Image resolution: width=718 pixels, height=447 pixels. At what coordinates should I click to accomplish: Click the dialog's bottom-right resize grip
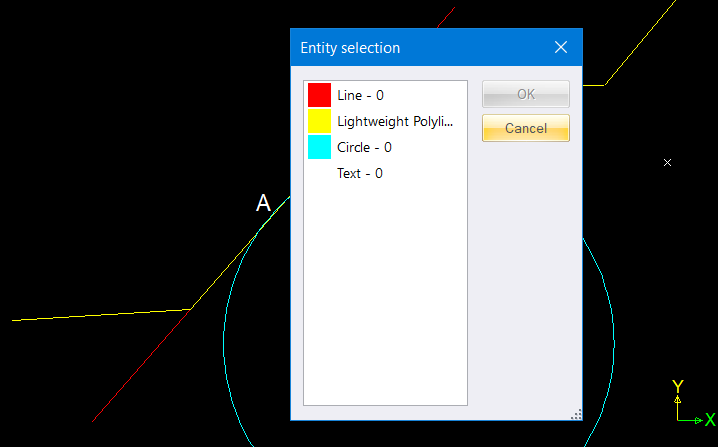576,414
